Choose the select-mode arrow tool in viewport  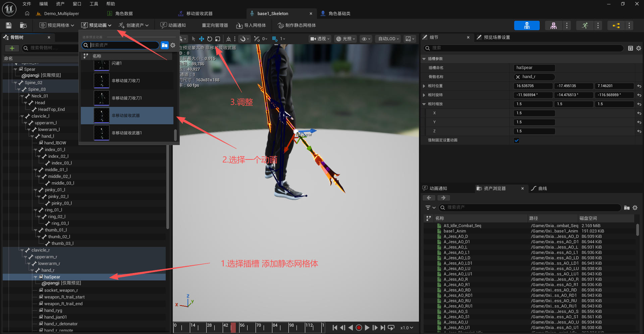click(194, 39)
